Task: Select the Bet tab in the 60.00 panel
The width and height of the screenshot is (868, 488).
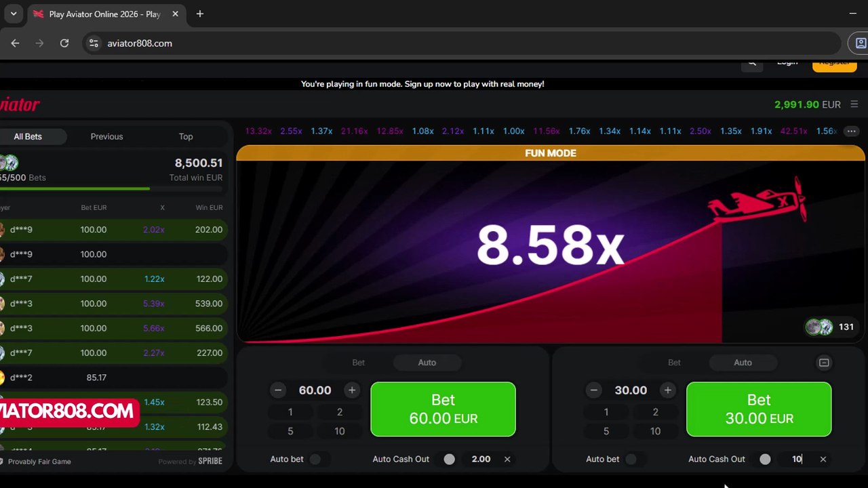Action: (359, 363)
